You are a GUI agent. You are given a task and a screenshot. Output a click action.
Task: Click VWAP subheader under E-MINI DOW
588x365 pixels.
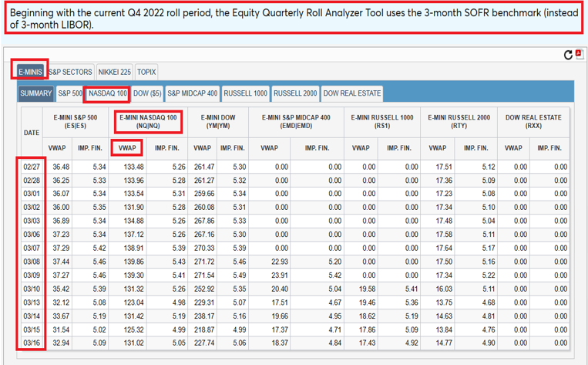tap(203, 148)
